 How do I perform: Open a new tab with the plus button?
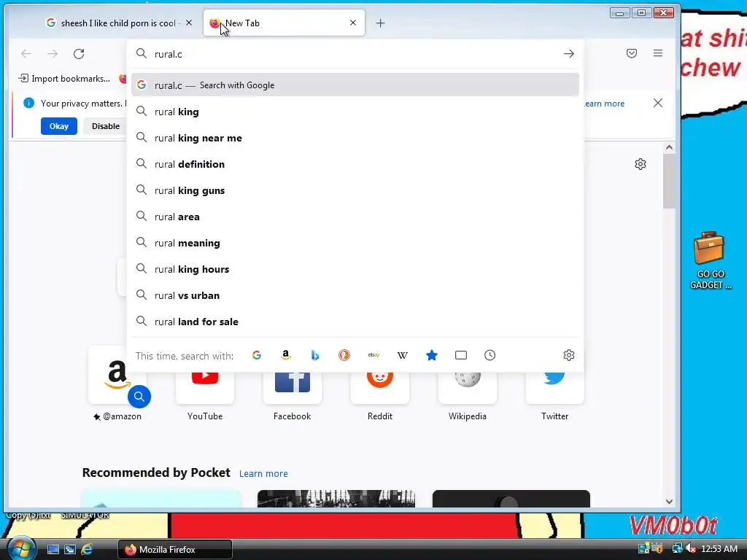380,23
